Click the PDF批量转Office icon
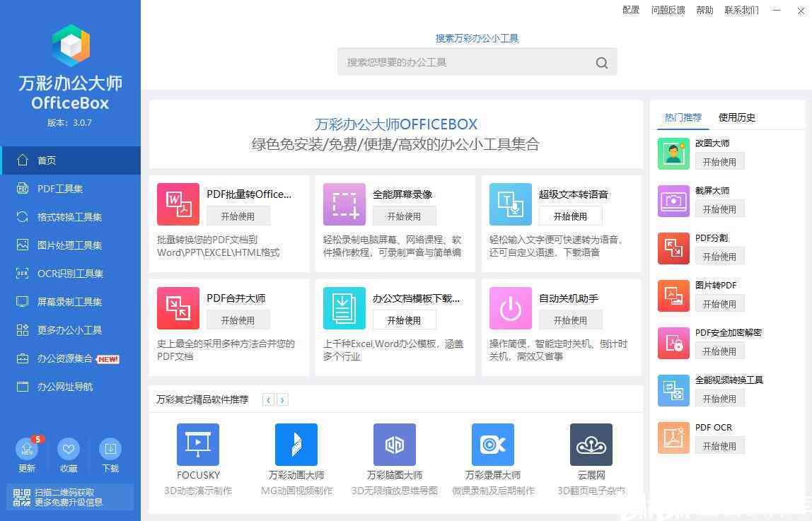812x521 pixels. pos(178,204)
